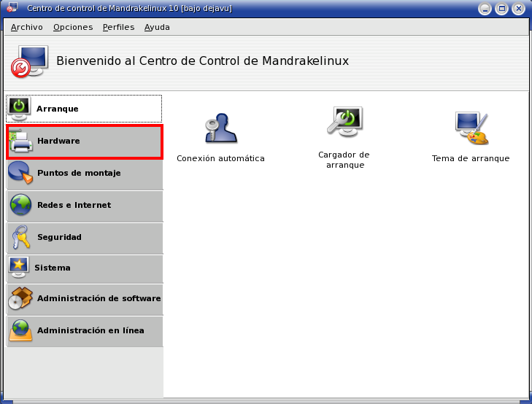Click the Hardware printer icon
This screenshot has width=532, height=404.
[x=20, y=141]
